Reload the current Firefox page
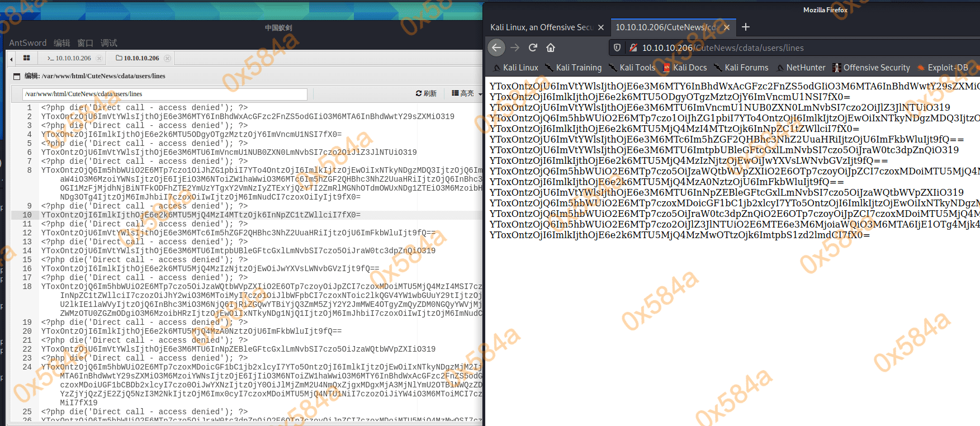This screenshot has width=980, height=426. [x=533, y=48]
